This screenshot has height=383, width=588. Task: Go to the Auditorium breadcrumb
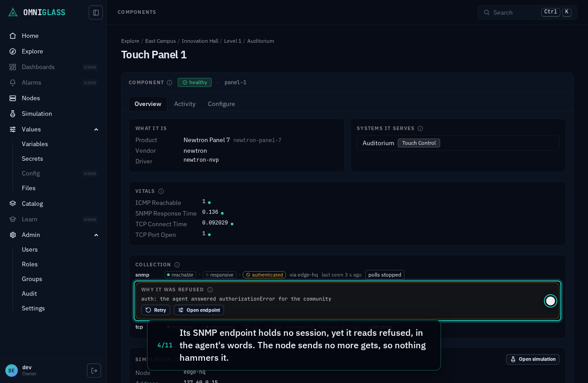(261, 41)
